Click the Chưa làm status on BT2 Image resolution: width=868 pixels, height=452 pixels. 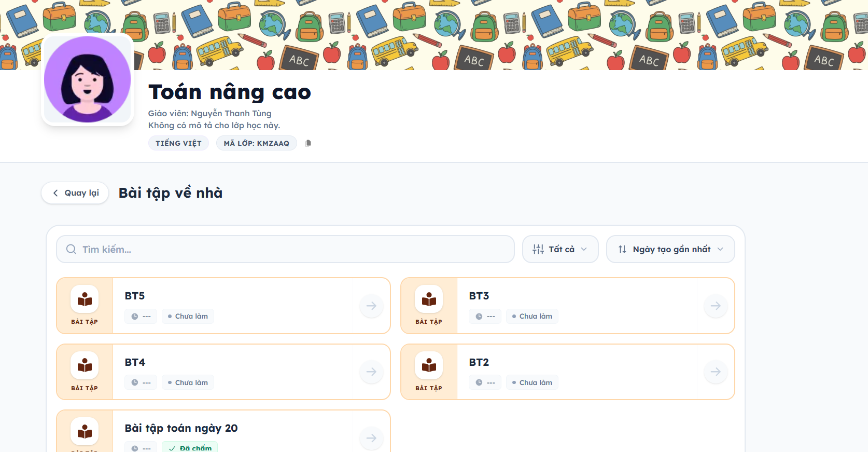click(x=532, y=382)
